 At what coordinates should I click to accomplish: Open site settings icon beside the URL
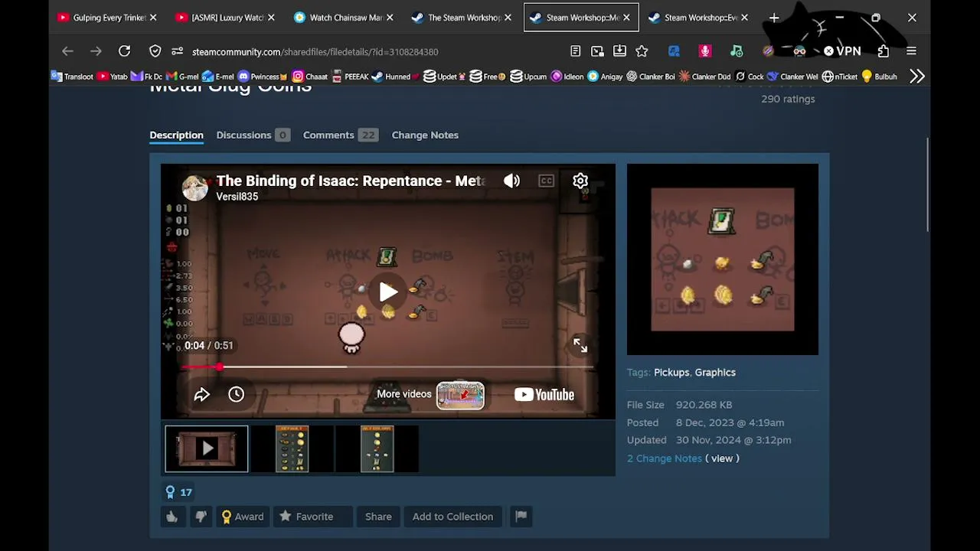click(x=178, y=51)
